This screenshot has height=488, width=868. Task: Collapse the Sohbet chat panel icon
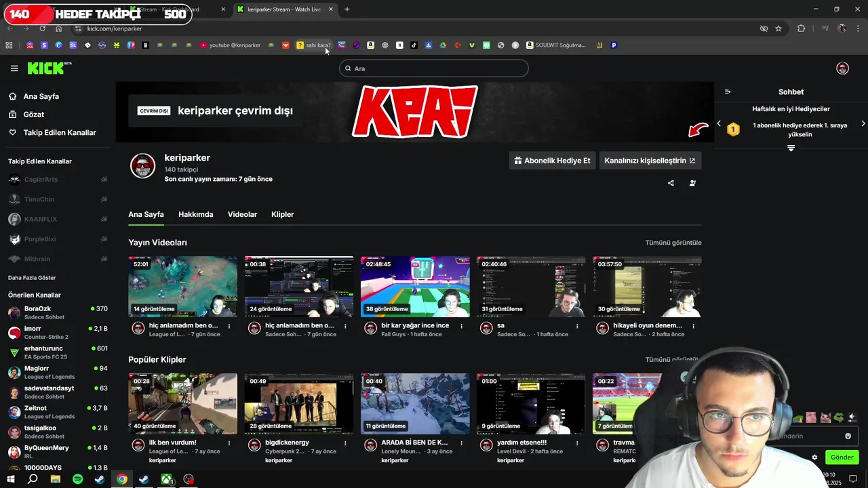point(728,92)
